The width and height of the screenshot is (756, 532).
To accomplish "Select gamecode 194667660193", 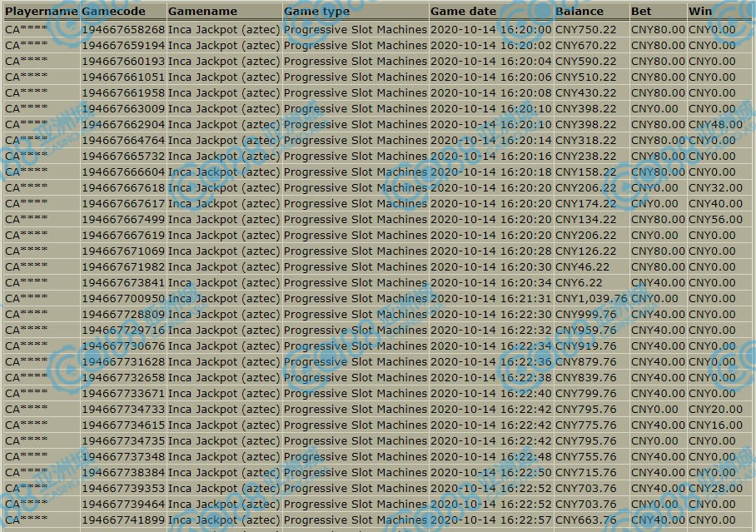I will pos(123,62).
